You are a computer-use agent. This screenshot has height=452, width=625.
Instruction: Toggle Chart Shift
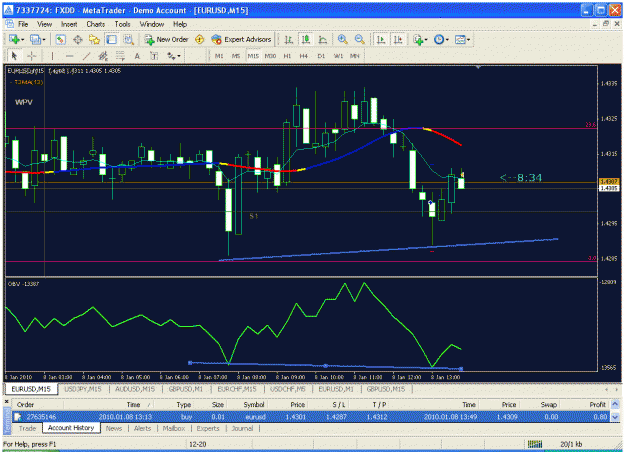click(x=398, y=39)
